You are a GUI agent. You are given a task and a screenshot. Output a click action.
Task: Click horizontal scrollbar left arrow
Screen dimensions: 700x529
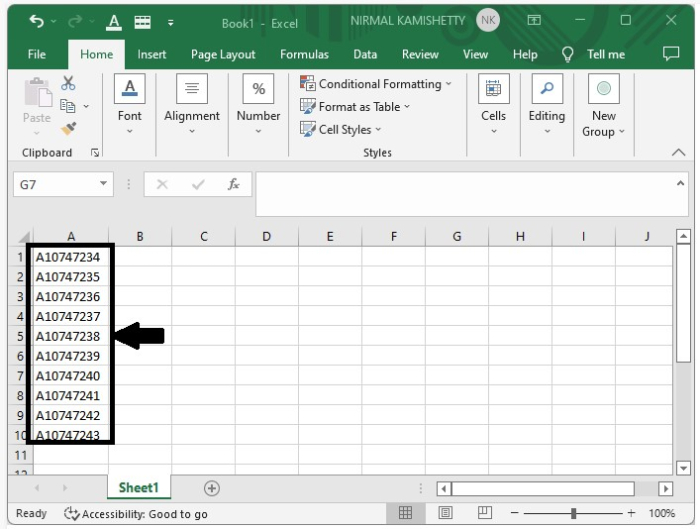tap(444, 489)
